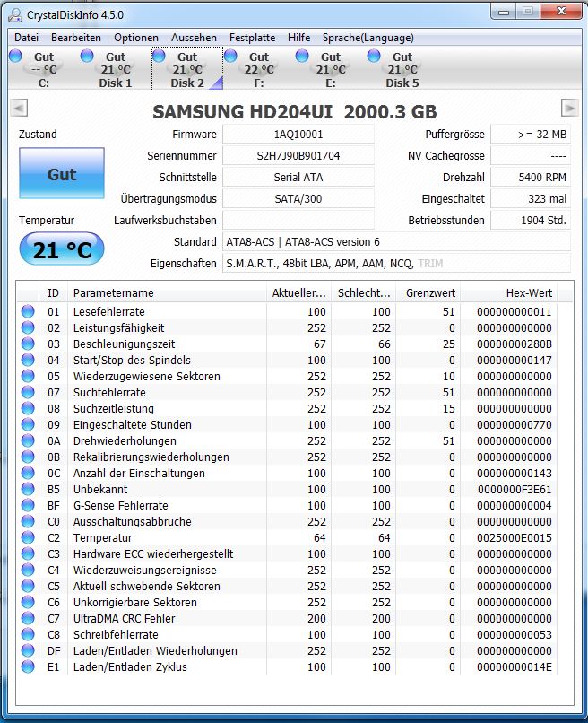Click status icon of Laden/Entladen Wiederholungen row
588x723 pixels.
28,650
